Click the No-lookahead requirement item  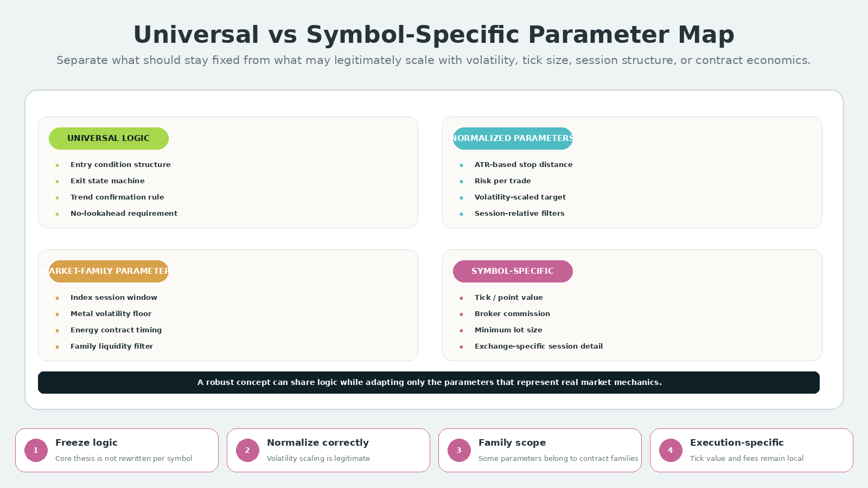(124, 214)
